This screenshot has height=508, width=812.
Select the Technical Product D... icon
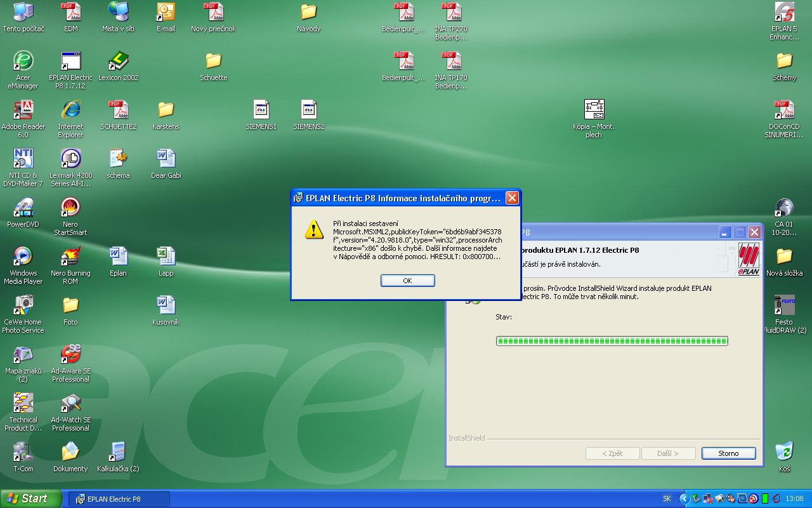click(23, 413)
